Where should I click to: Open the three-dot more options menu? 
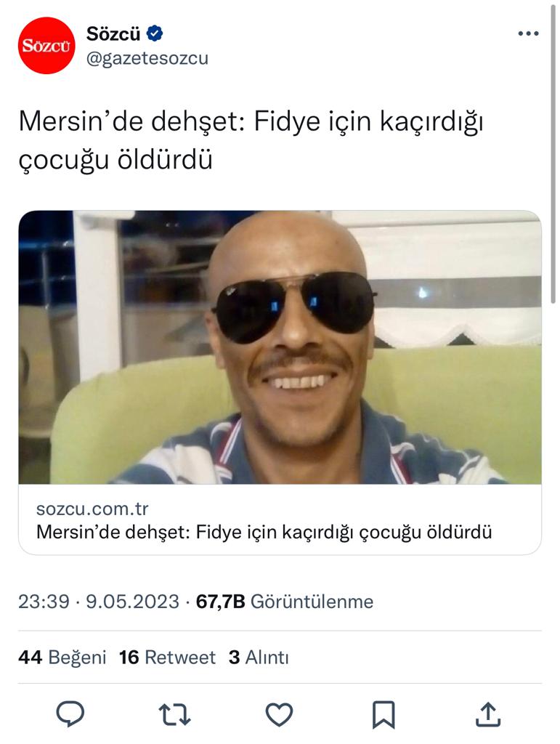tap(528, 33)
